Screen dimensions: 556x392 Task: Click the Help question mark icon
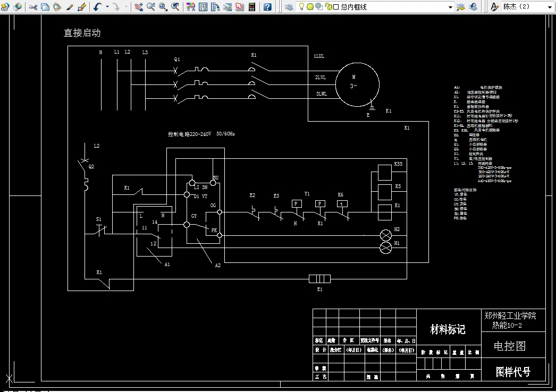[268, 7]
